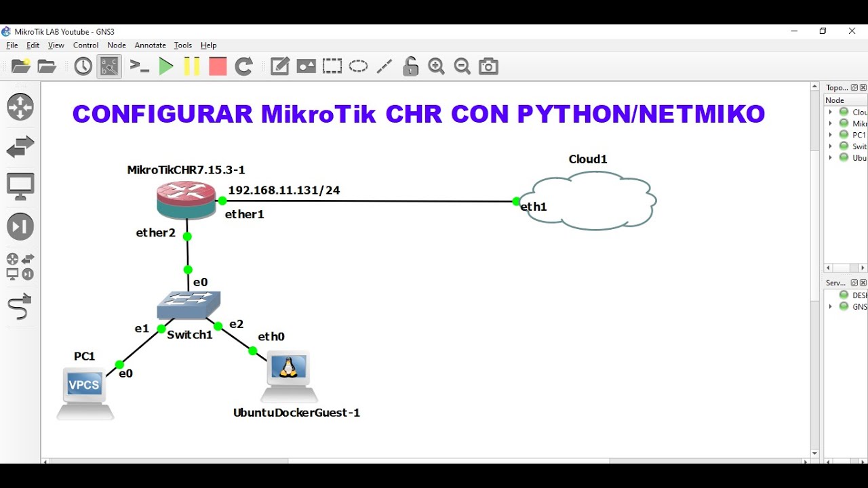Expand the PC1 node in Topology summary
Screen dimensions: 868x488
tap(831, 134)
